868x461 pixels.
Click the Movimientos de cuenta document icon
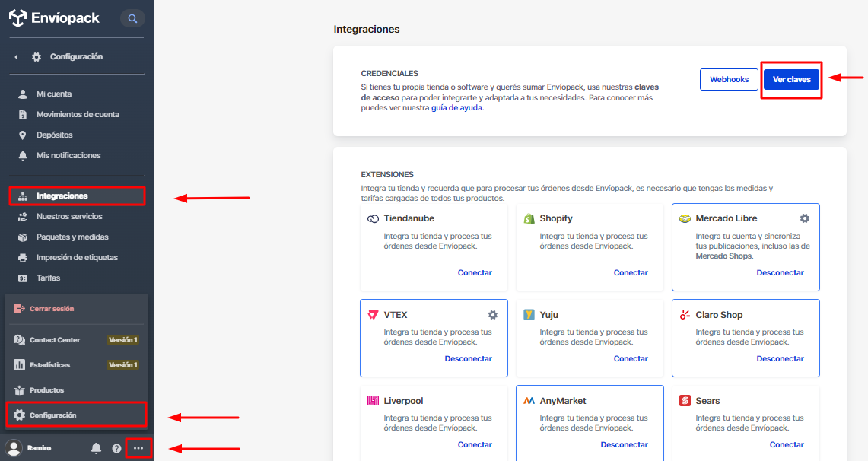click(x=23, y=115)
